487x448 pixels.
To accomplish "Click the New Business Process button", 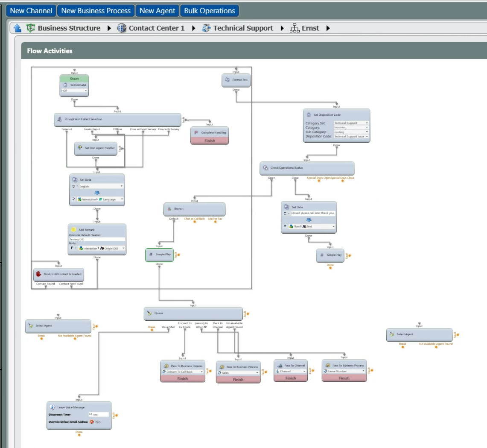I will point(96,11).
